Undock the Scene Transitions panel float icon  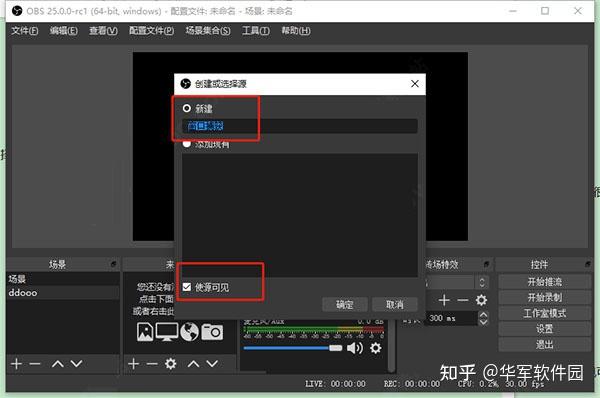coord(486,264)
